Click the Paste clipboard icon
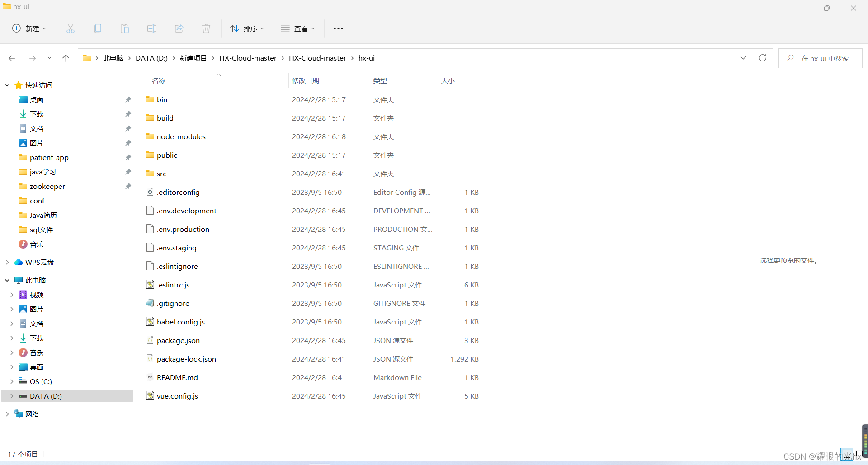Image resolution: width=868 pixels, height=465 pixels. click(125, 28)
